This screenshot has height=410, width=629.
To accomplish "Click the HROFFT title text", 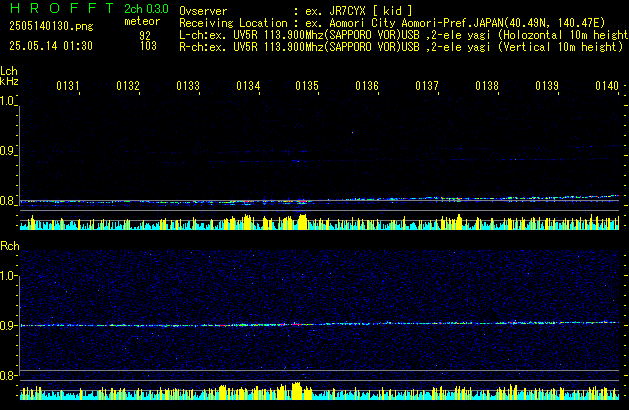I will tap(62, 8).
